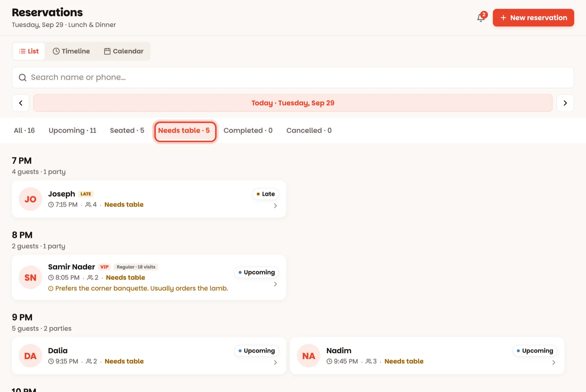Switch to List view
This screenshot has width=586, height=392.
(x=29, y=51)
